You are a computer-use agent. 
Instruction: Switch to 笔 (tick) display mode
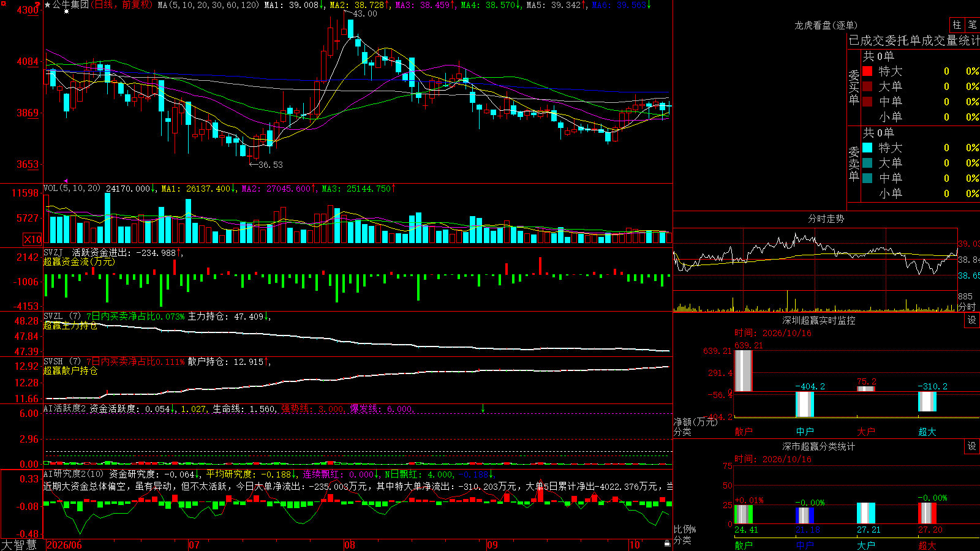tap(972, 25)
